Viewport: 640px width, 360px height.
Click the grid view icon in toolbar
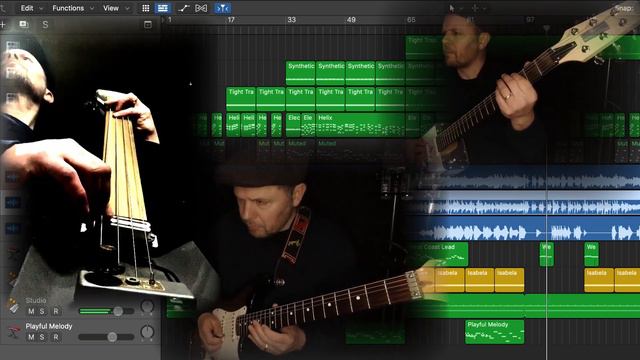[x=146, y=8]
